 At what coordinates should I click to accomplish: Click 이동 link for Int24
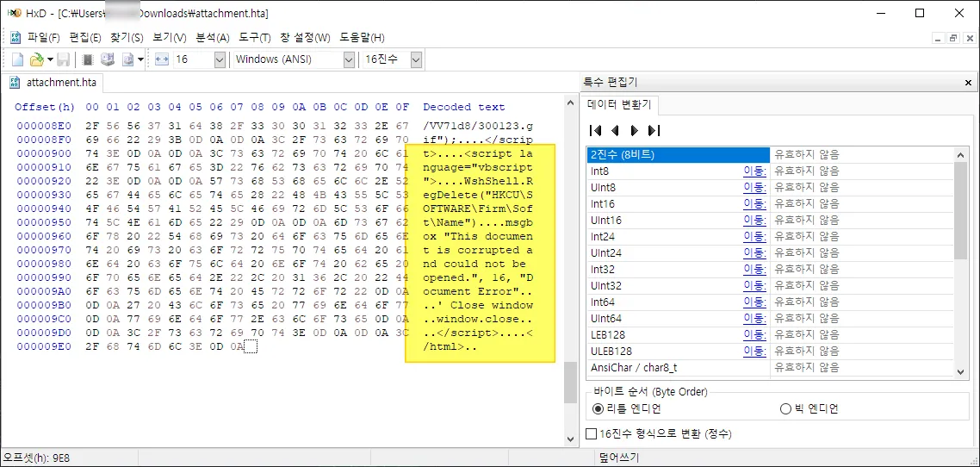coord(754,236)
